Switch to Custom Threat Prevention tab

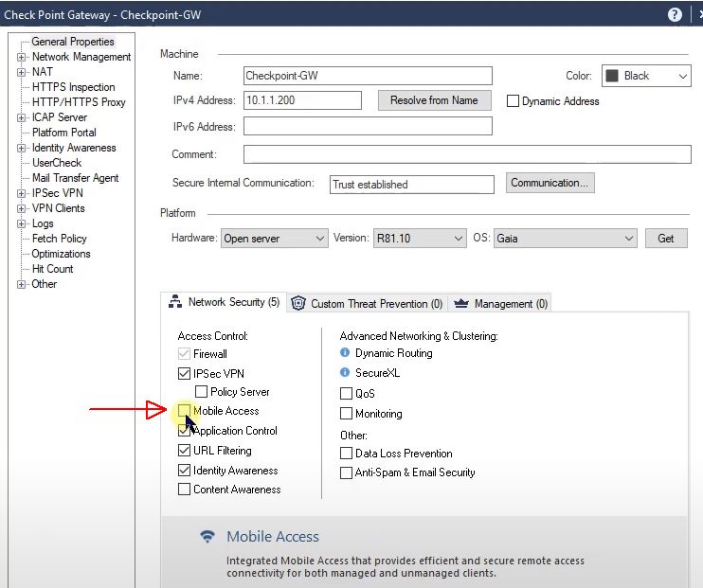367,303
